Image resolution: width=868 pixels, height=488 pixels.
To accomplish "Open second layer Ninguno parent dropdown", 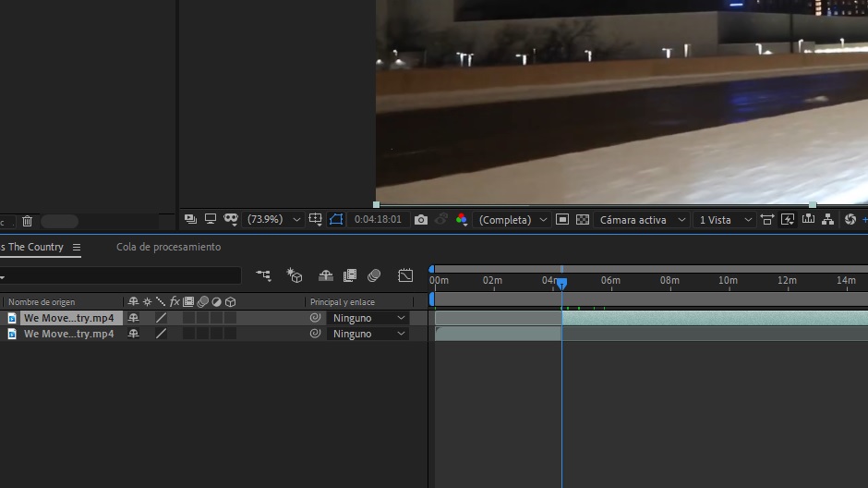I will (x=368, y=334).
